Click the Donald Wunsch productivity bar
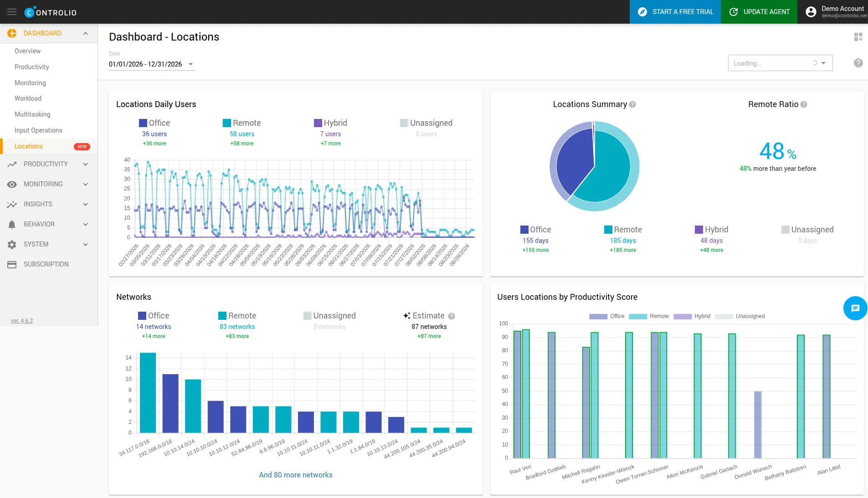The width and height of the screenshot is (868, 498). (757, 425)
